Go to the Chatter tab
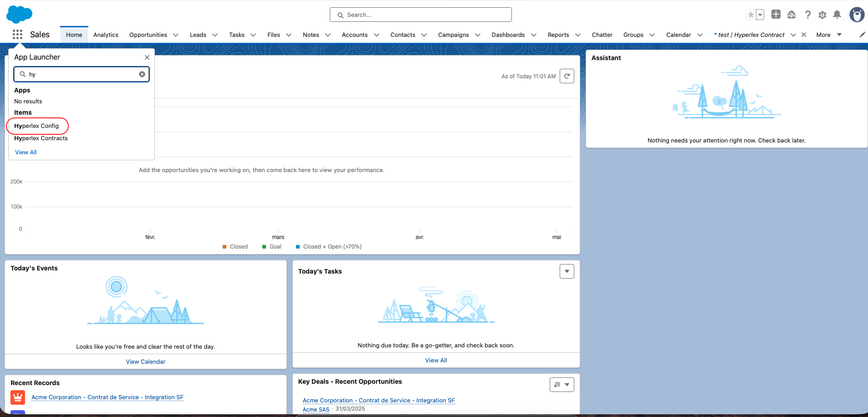The width and height of the screenshot is (868, 417). tap(602, 35)
